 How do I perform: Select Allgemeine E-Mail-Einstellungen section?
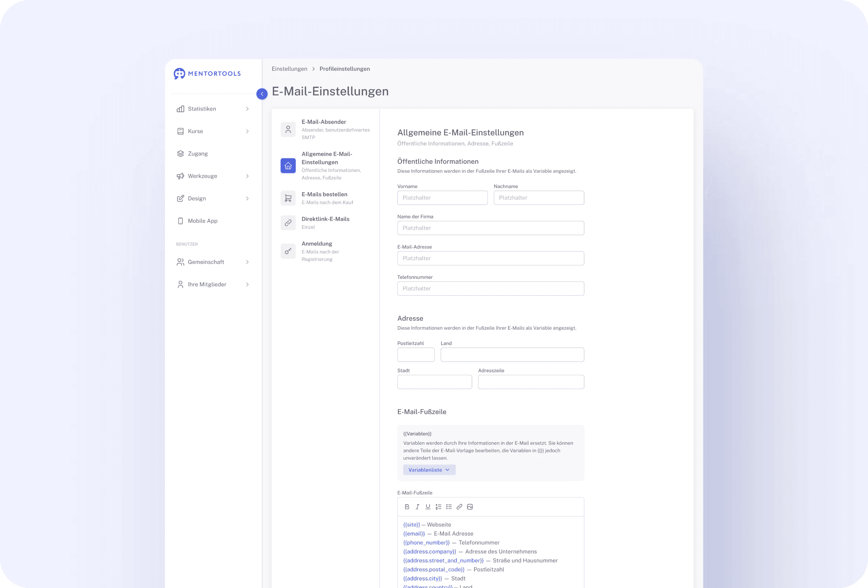[x=326, y=166]
